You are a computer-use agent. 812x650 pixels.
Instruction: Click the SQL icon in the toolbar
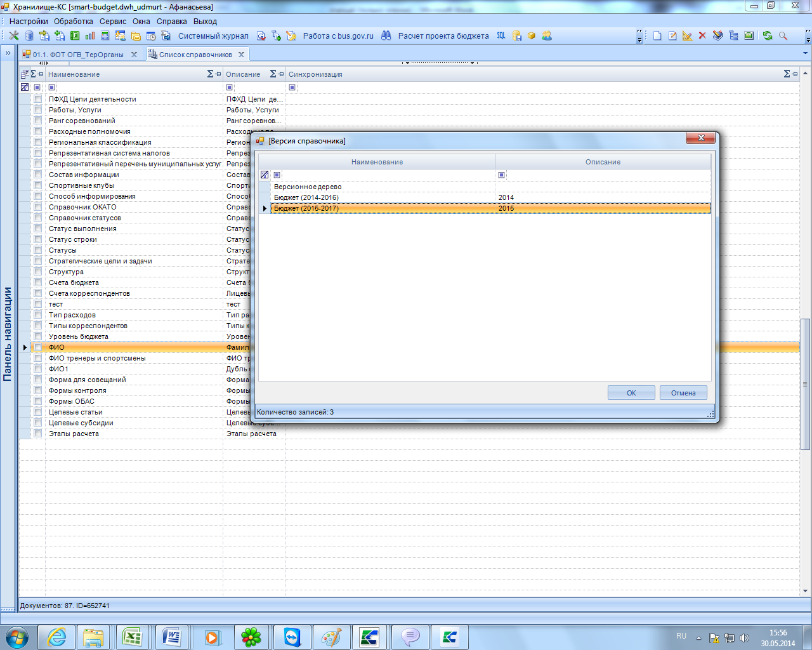[501, 36]
